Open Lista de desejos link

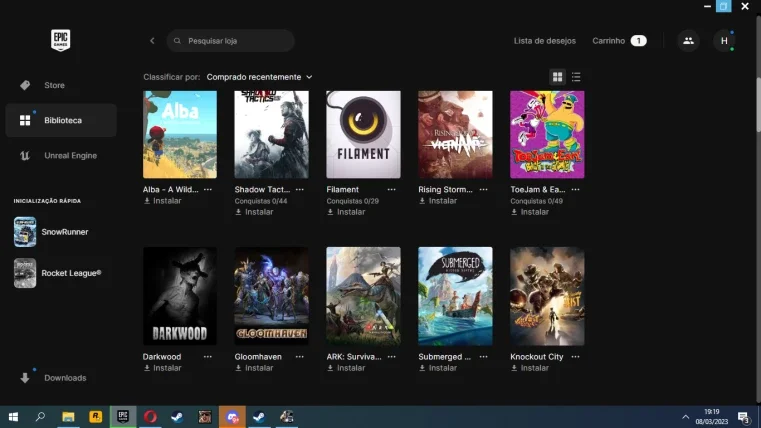click(x=545, y=41)
